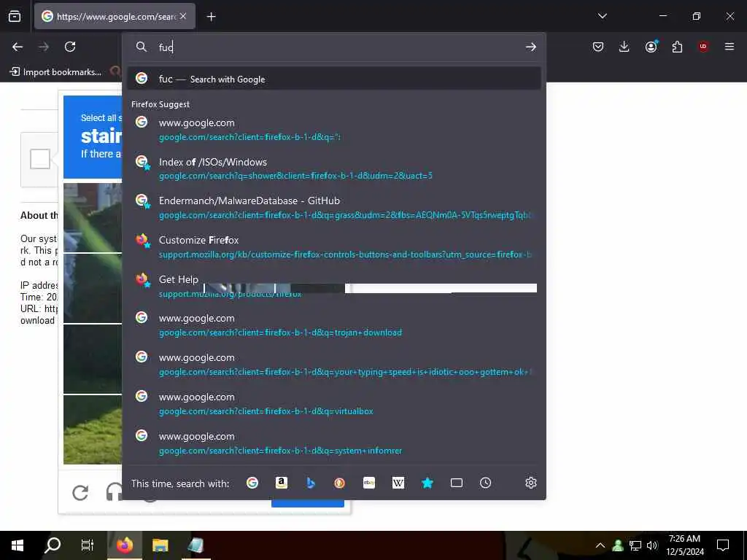Open the notification center icon
This screenshot has height=560, width=747.
pyautogui.click(x=723, y=545)
